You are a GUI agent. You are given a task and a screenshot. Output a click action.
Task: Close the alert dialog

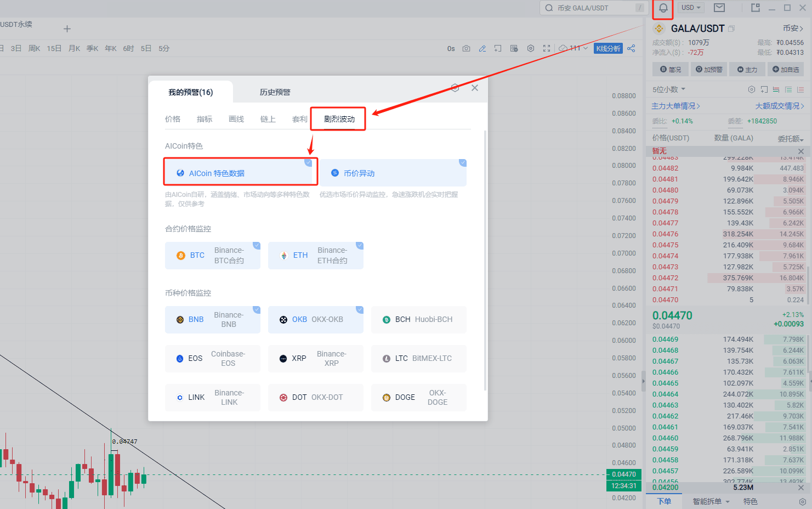pyautogui.click(x=475, y=88)
